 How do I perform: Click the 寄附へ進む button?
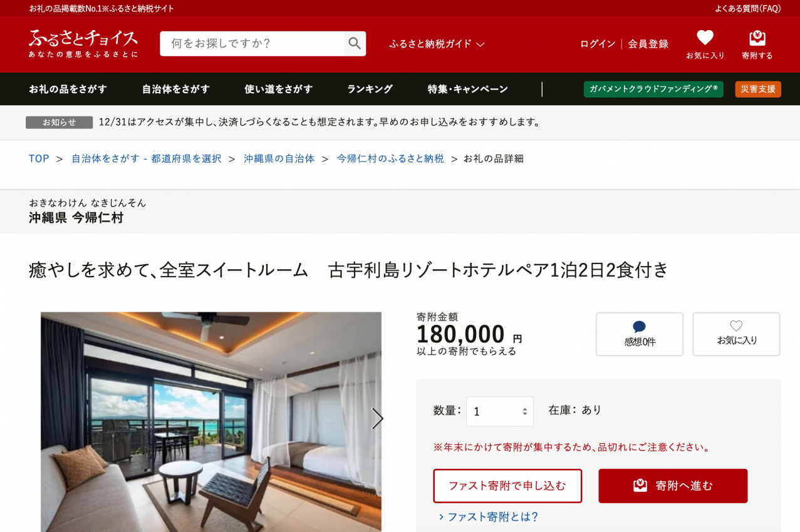[x=673, y=486]
